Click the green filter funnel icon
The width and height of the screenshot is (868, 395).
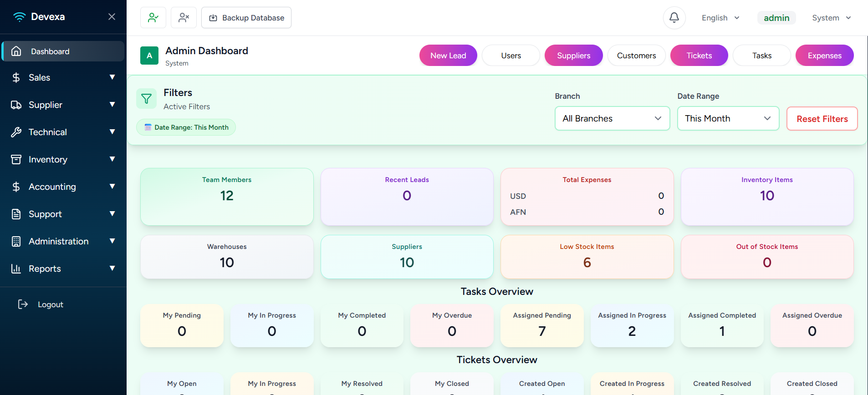point(146,99)
